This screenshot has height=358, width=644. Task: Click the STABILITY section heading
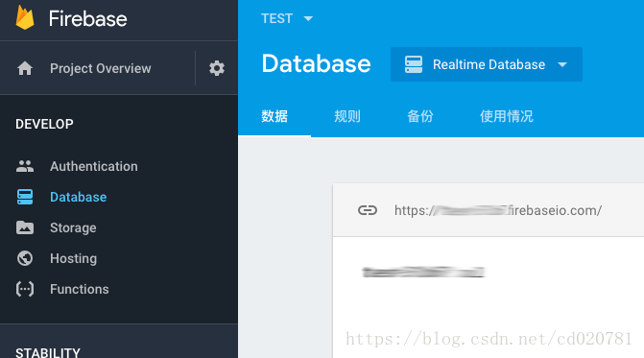[x=48, y=352]
